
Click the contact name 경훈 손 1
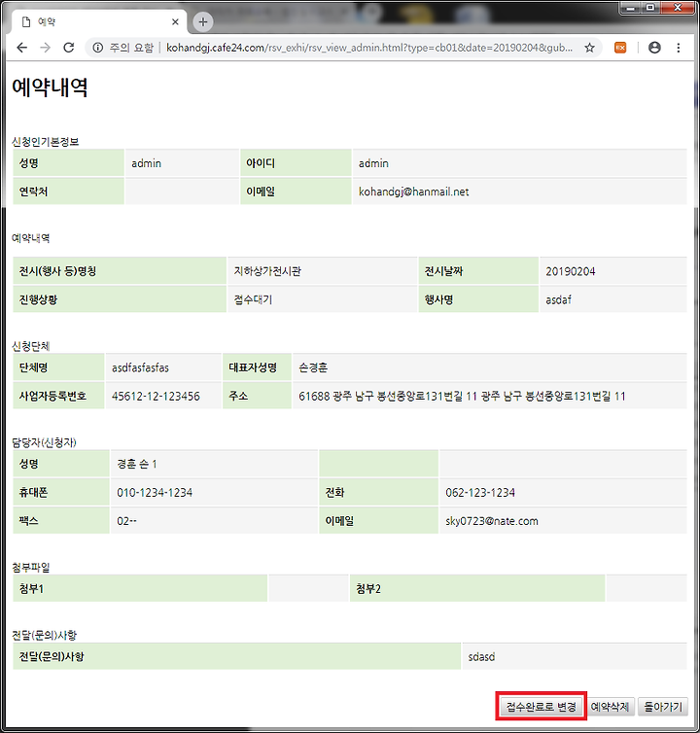137,465
